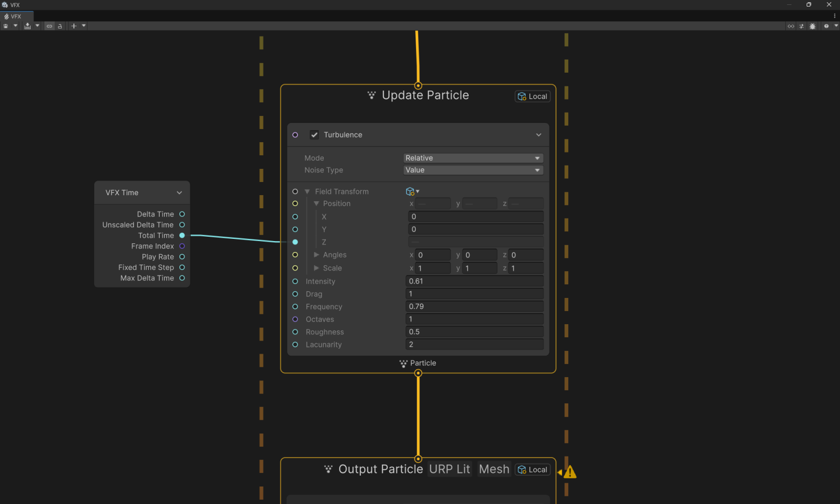Image resolution: width=840 pixels, height=504 pixels.
Task: Collapse the VFX Time operator header
Action: click(179, 192)
